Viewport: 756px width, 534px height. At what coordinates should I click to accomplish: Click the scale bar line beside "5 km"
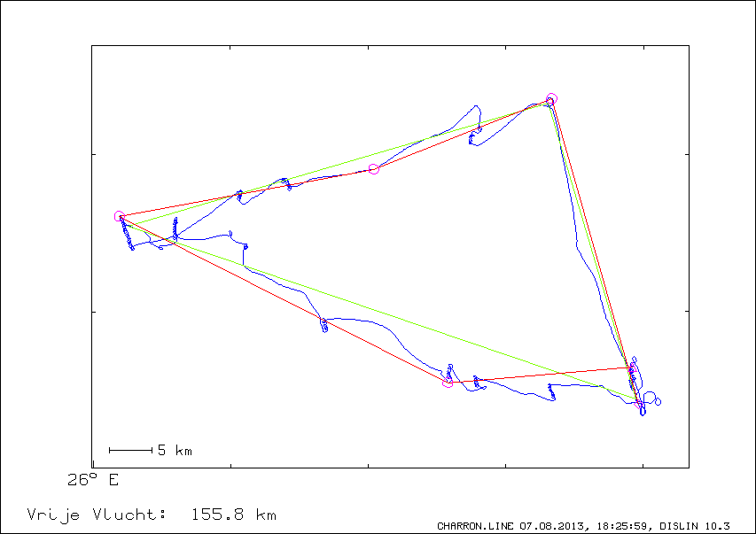pyautogui.click(x=130, y=451)
